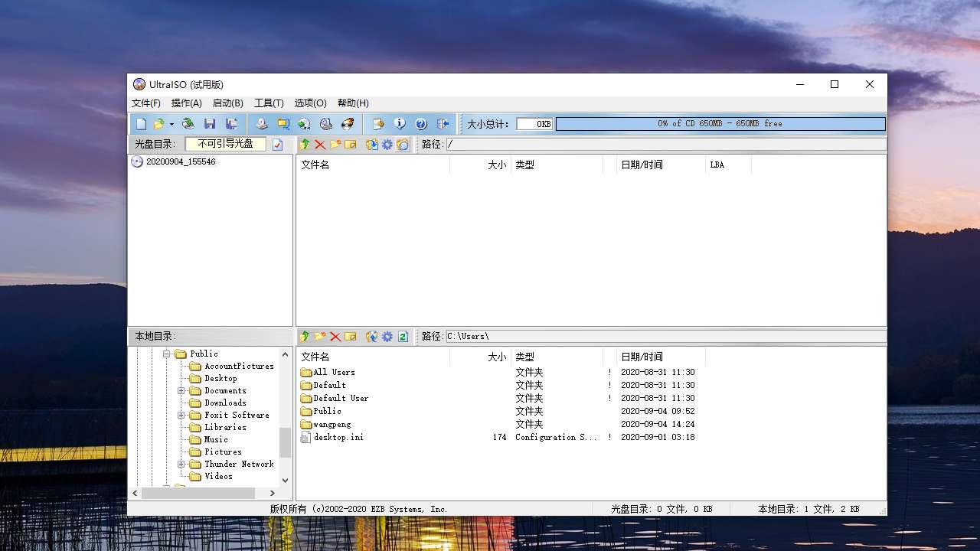Screen dimensions: 980x551
Task: Click the Exit door icon in toolbar
Action: (443, 124)
